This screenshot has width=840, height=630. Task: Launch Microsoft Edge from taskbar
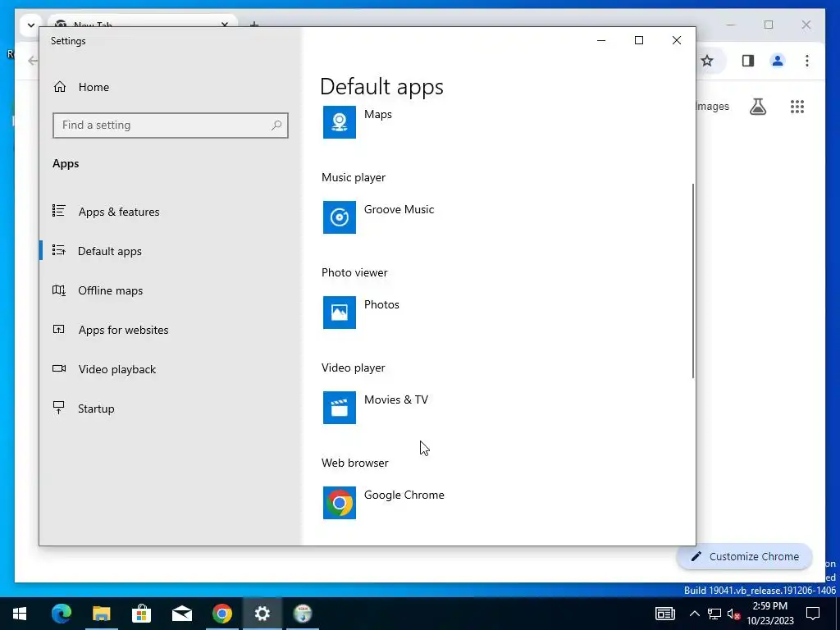click(61, 614)
